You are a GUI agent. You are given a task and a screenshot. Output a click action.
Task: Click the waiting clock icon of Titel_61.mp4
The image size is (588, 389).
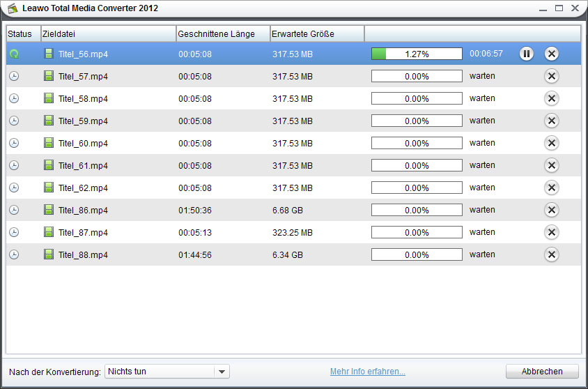14,165
